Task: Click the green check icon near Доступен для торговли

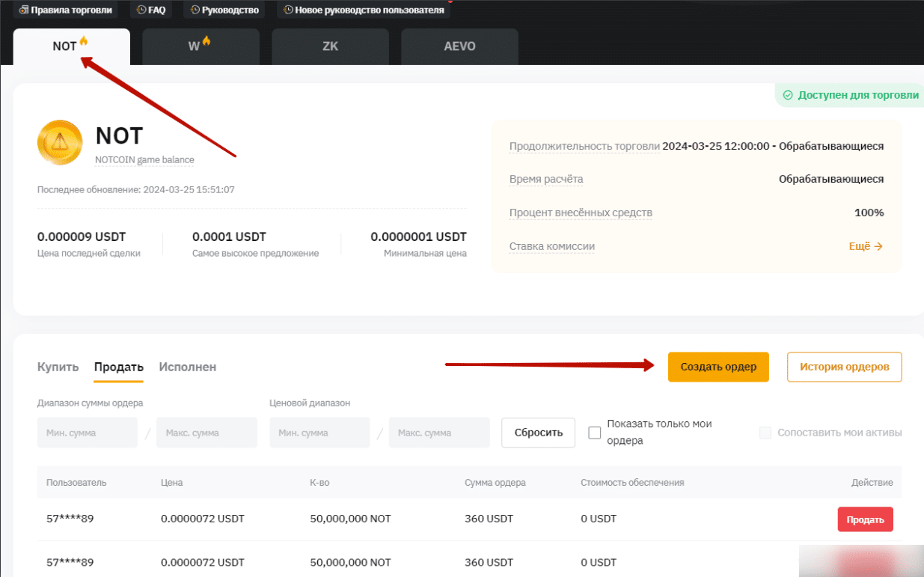Action: click(787, 95)
